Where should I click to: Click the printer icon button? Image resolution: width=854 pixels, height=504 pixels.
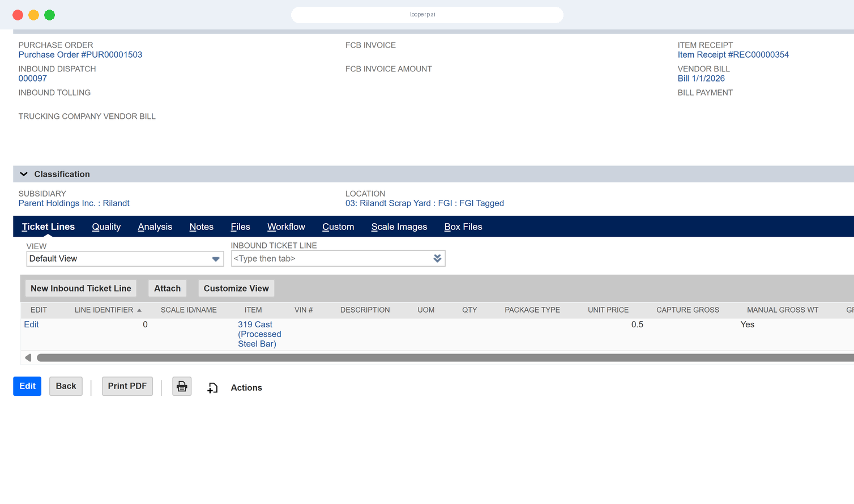[x=182, y=386]
